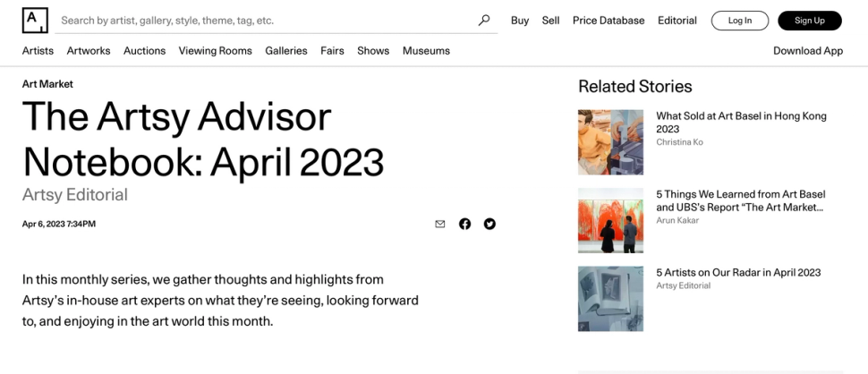Click the magnifying glass search icon
This screenshot has height=374, width=868.
[x=484, y=21]
